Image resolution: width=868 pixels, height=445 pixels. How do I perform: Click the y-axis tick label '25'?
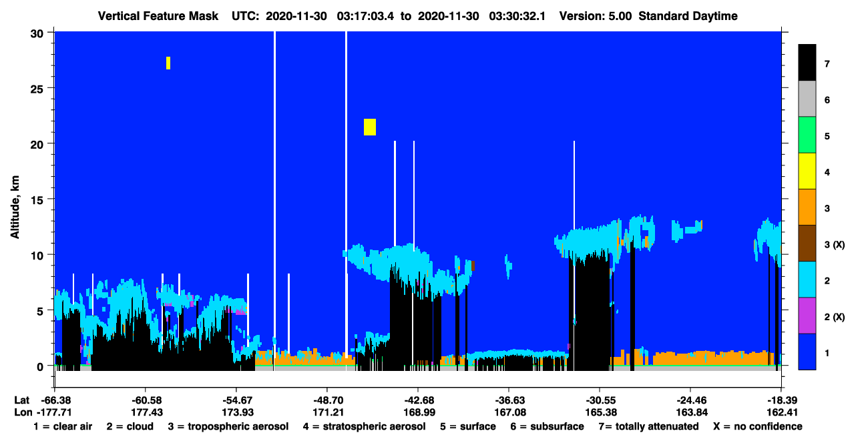[x=39, y=88]
